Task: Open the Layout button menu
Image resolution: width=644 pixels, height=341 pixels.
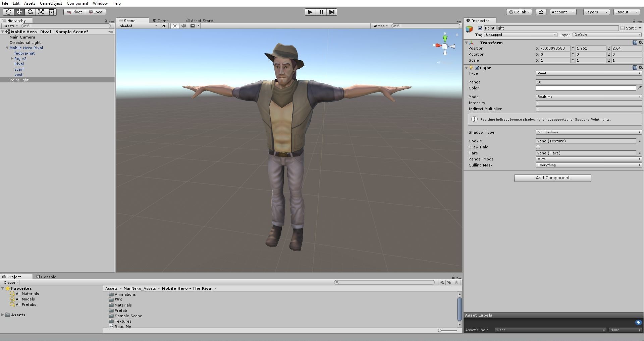Action: click(626, 12)
